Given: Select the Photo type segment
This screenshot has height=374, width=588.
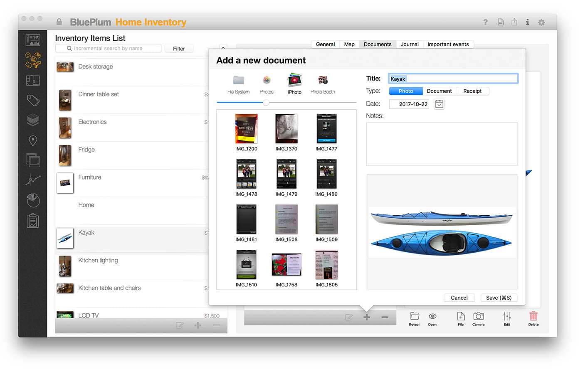Looking at the screenshot, I should (x=405, y=91).
